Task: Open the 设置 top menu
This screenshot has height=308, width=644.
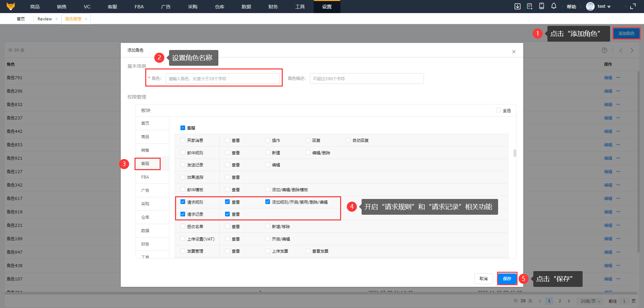Action: point(327,7)
